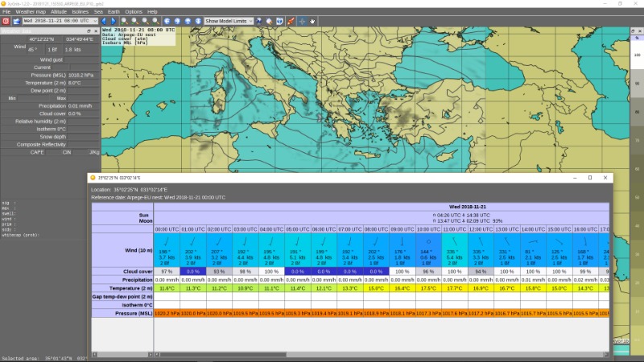The height and width of the screenshot is (362, 644).
Task: Click the Pressure (MSL) row label
Action: pos(122,313)
